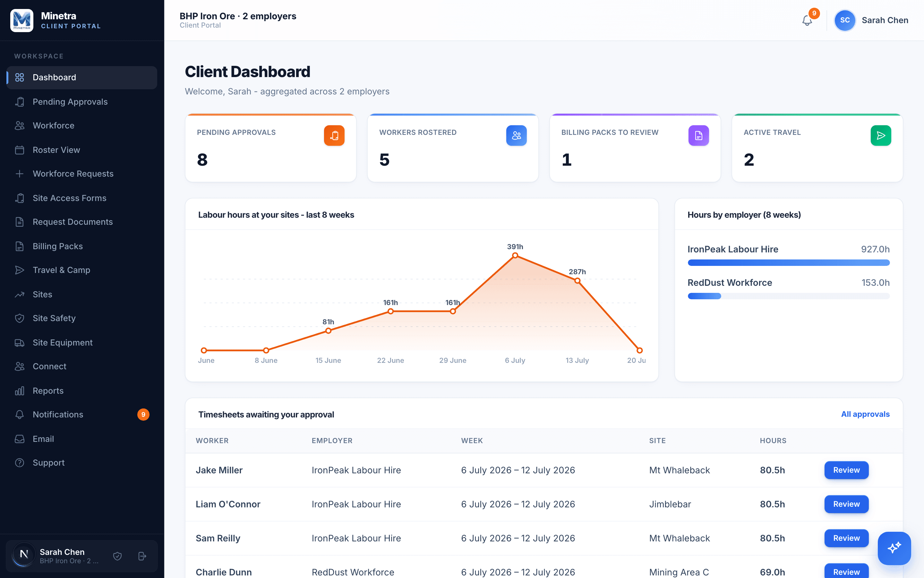Screen dimensions: 924x578
Task: Open All approvals link
Action: click(865, 414)
